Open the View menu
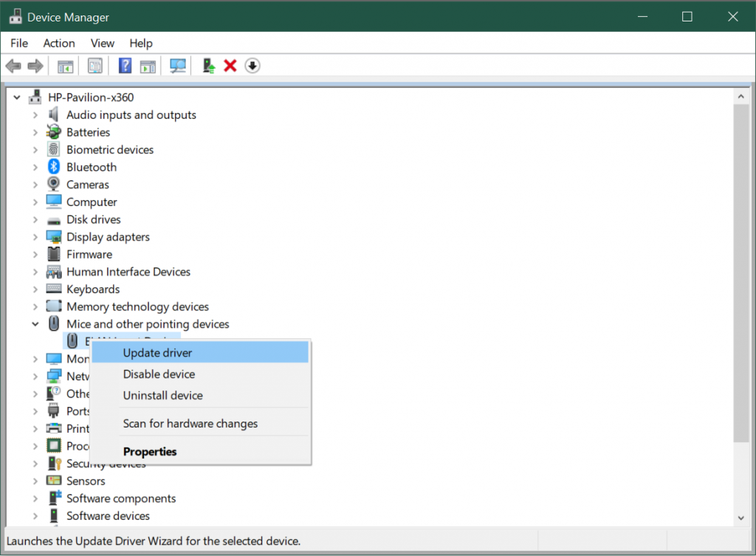756x556 pixels. (x=102, y=43)
